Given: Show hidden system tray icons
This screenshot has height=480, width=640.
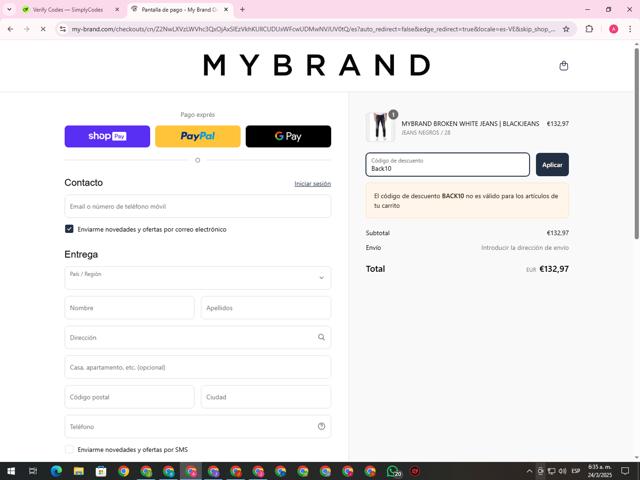Looking at the screenshot, I should pyautogui.click(x=529, y=471).
